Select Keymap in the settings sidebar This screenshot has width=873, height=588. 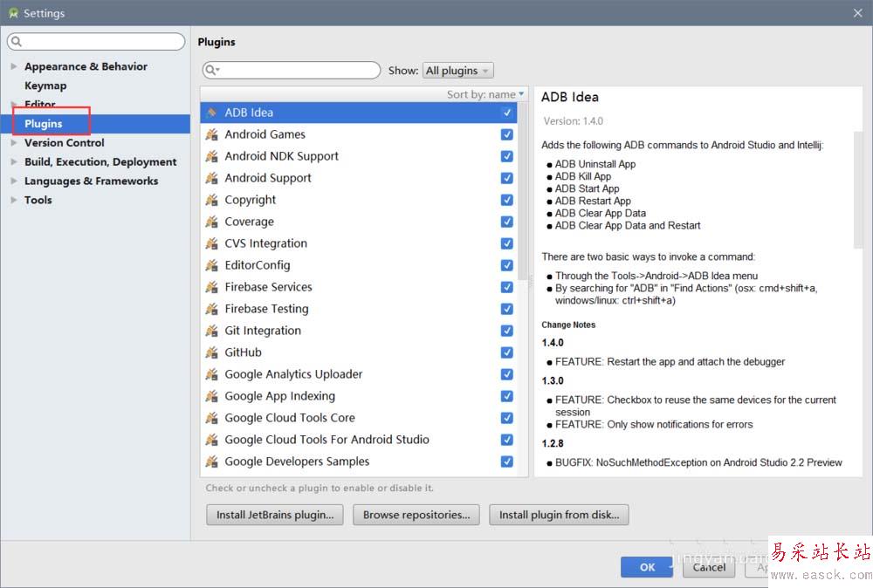(45, 85)
